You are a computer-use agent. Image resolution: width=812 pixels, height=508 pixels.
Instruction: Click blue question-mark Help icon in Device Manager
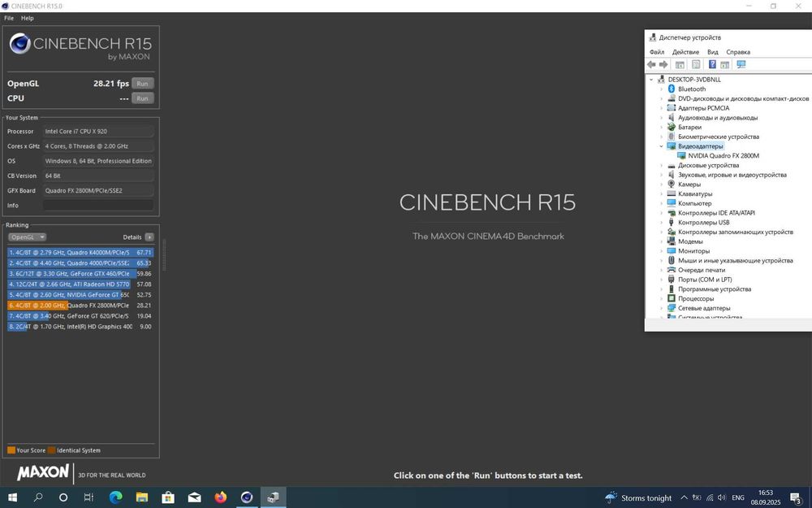(713, 64)
